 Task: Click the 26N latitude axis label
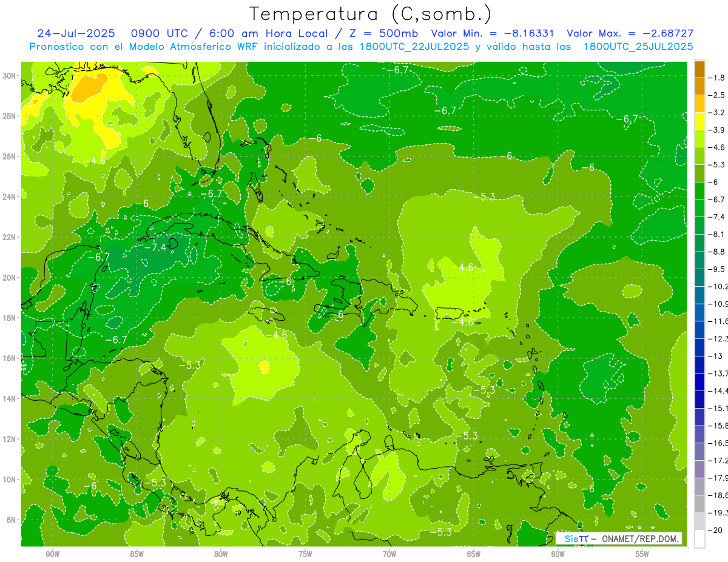[x=10, y=156]
